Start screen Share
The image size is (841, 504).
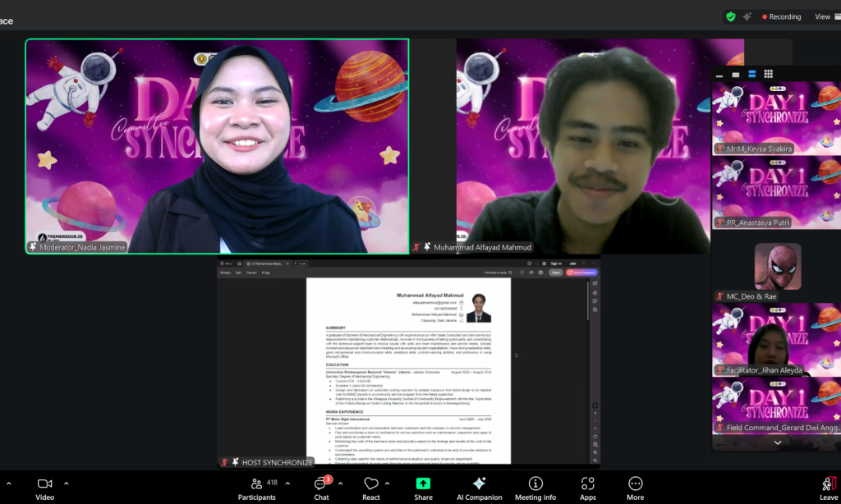coord(423,488)
